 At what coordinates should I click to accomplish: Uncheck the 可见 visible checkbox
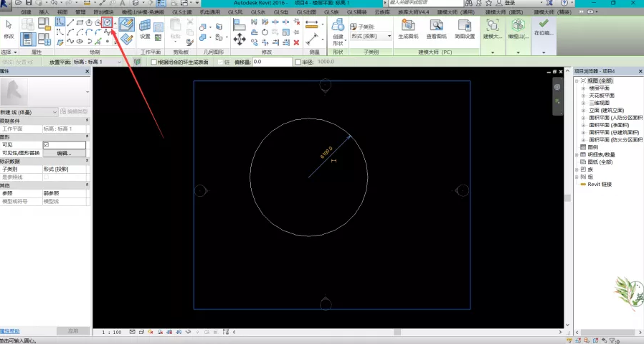[x=47, y=145]
